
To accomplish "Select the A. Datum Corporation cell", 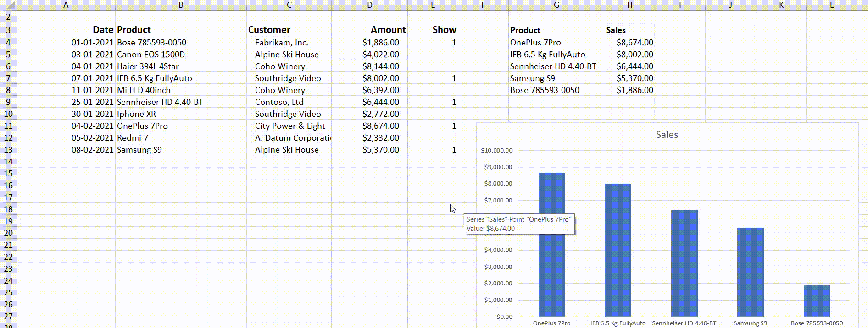I will click(289, 138).
